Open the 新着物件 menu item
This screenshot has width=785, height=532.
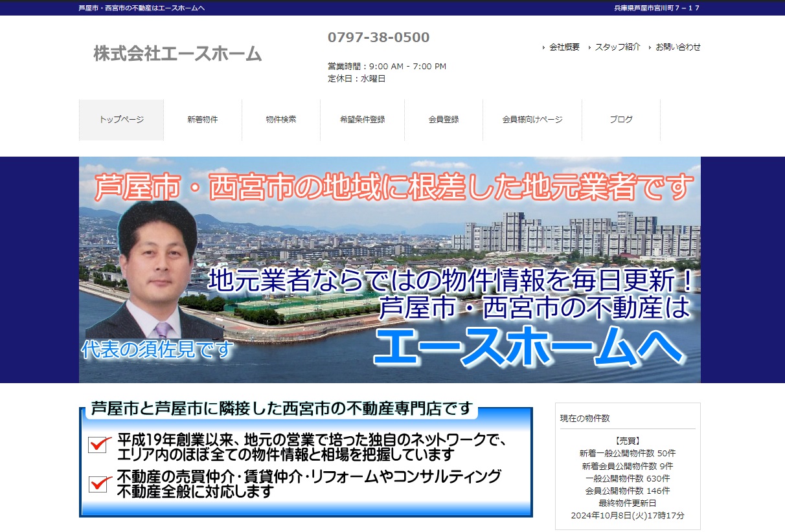(x=203, y=120)
